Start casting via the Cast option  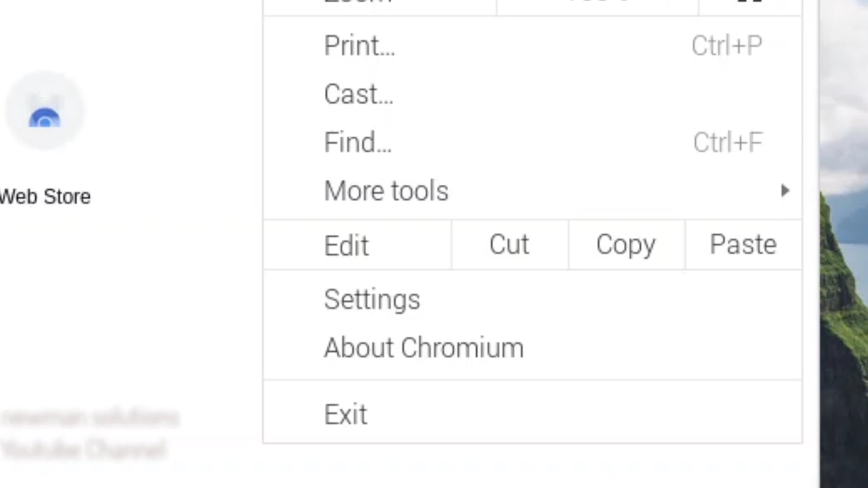(358, 94)
